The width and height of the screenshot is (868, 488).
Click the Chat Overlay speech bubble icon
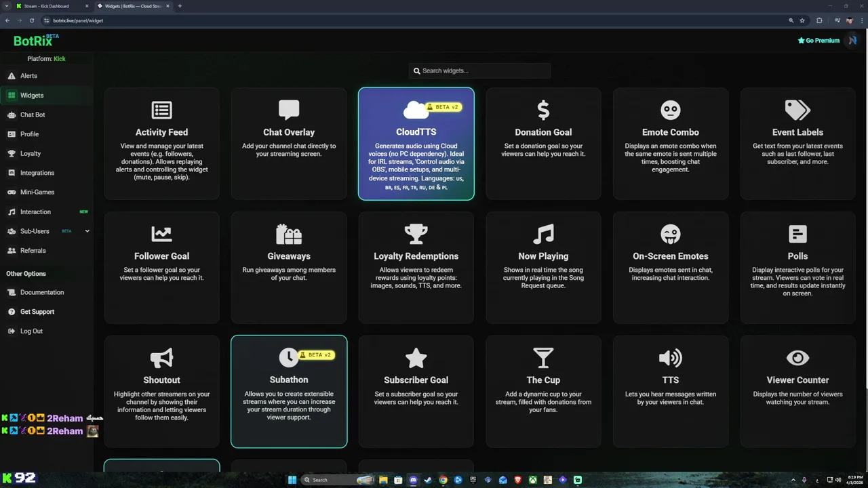289,110
